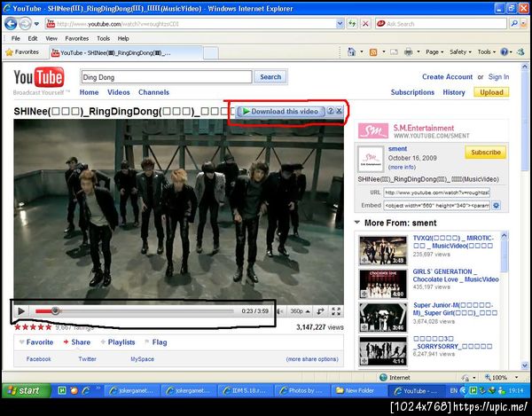Click the Ask Search box in toolbar
The height and width of the screenshot is (416, 532).
coord(441,24)
